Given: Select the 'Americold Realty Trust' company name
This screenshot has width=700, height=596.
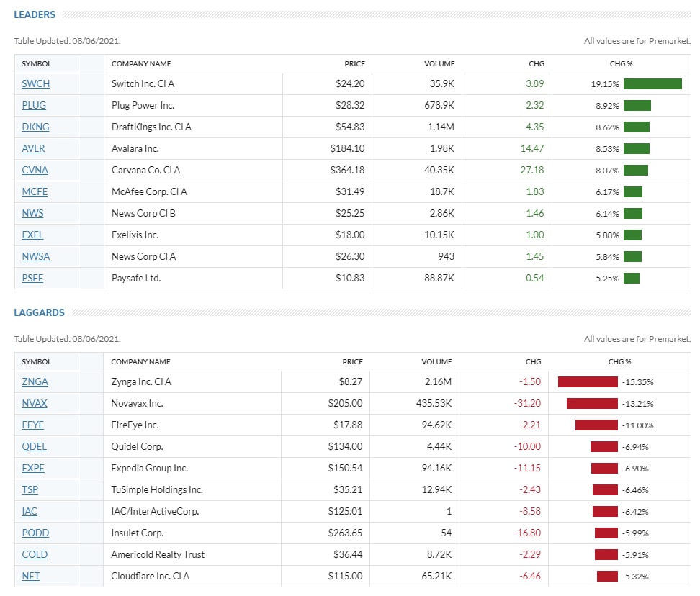Looking at the screenshot, I should [158, 554].
